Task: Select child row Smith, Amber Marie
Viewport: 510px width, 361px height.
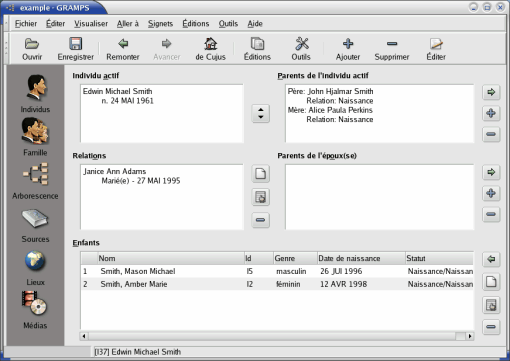Action: tap(277, 284)
